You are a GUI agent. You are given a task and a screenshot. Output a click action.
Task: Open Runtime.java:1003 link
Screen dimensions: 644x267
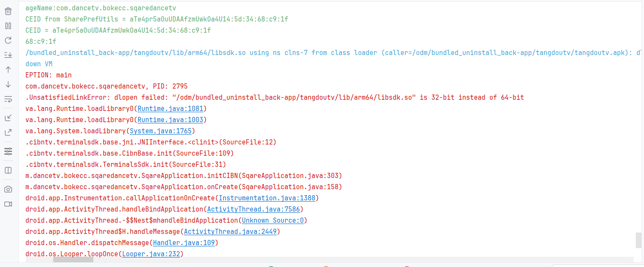click(170, 120)
